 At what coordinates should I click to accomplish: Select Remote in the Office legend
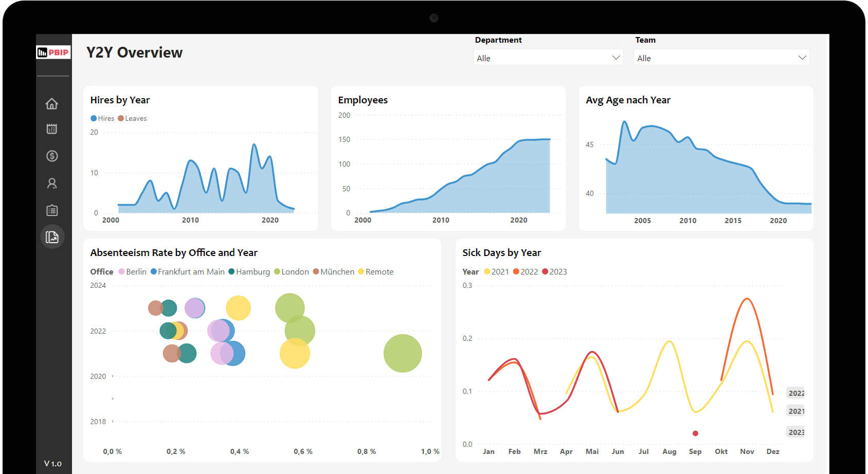tap(376, 271)
